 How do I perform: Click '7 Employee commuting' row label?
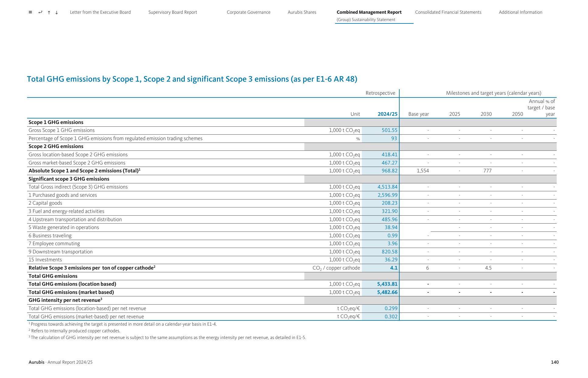54,244
